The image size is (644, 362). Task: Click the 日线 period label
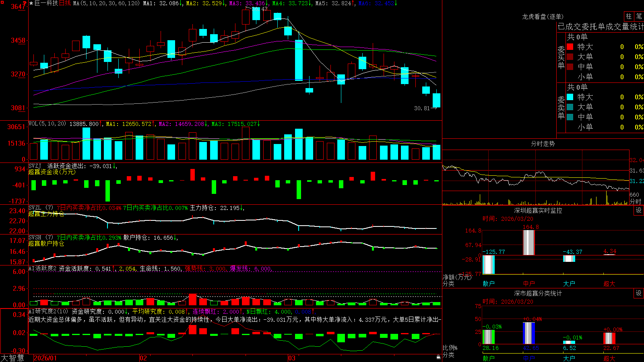pyautogui.click(x=65, y=3)
